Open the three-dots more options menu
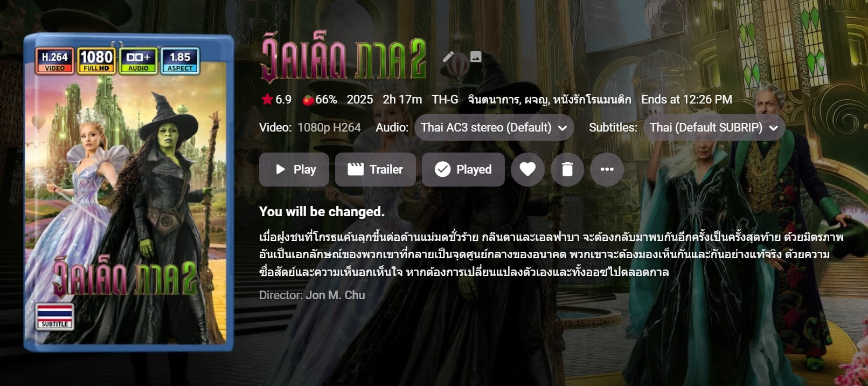This screenshot has width=868, height=386. click(607, 169)
